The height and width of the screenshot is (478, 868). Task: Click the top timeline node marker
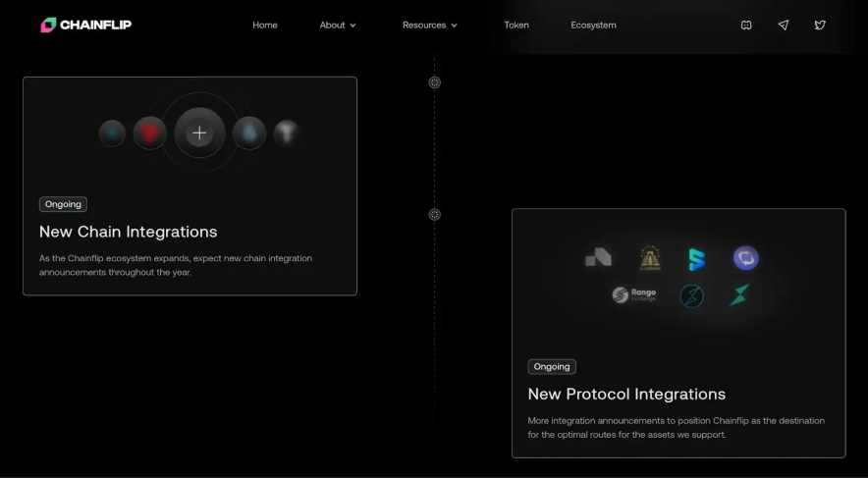[x=435, y=82]
